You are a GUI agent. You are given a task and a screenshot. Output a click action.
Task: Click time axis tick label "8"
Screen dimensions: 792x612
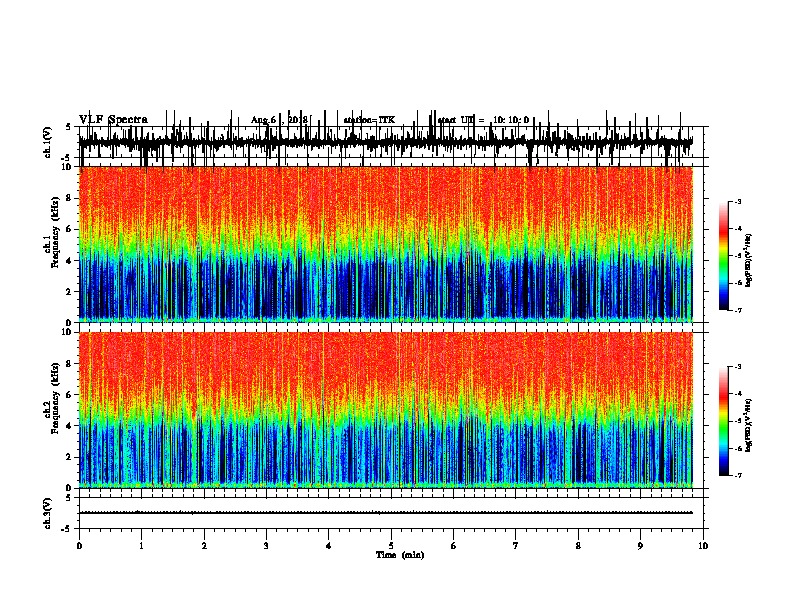pos(578,546)
